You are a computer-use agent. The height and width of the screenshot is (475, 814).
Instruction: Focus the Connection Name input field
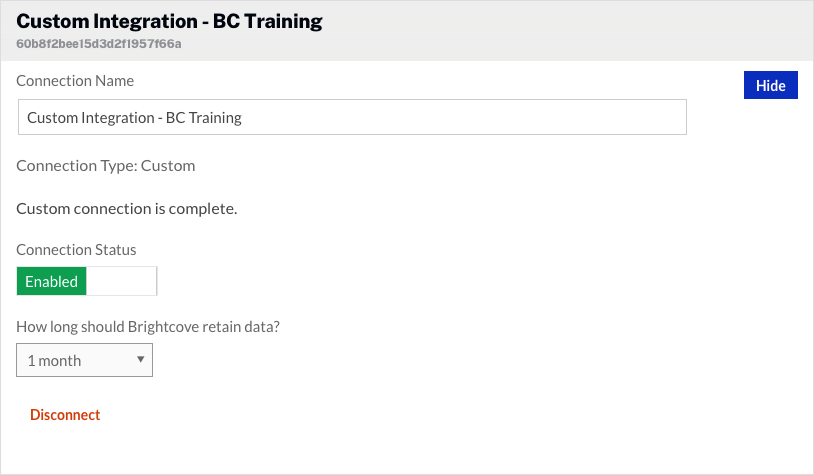click(x=450, y=117)
